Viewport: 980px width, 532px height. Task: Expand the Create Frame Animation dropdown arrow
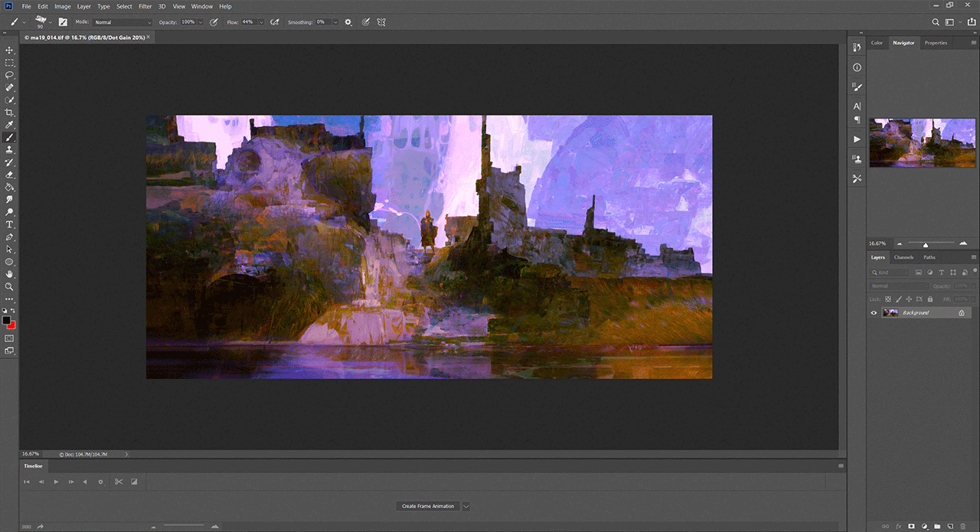tap(465, 506)
